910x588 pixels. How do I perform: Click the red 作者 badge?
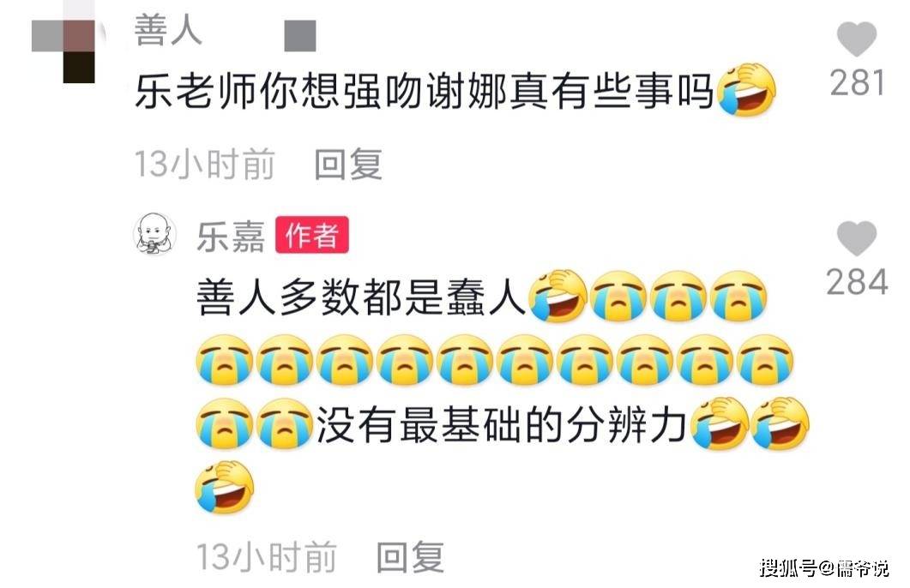(312, 235)
